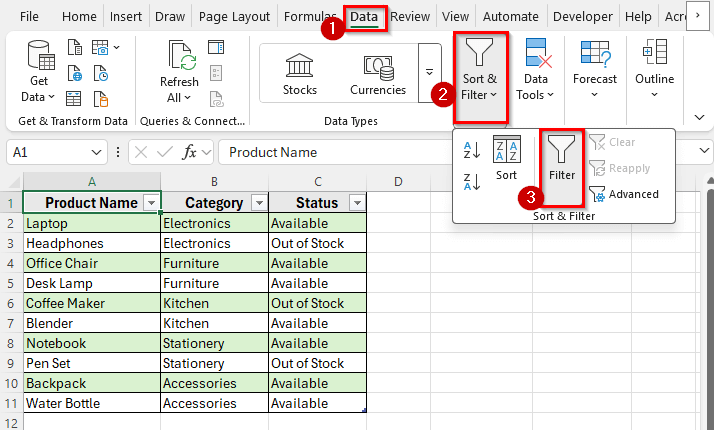Switch to the Automate tab
Image resolution: width=714 pixels, height=430 pixels.
[x=510, y=17]
